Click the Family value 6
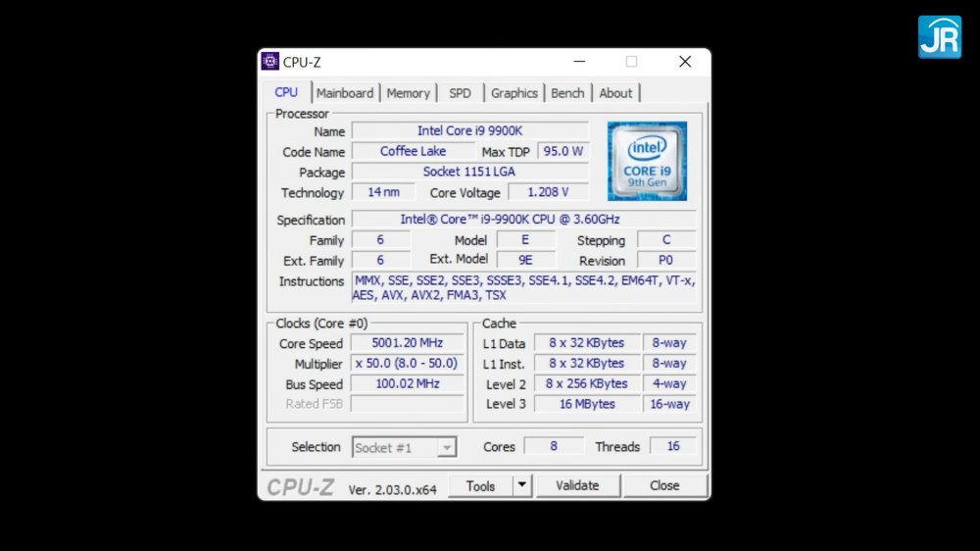 click(380, 240)
